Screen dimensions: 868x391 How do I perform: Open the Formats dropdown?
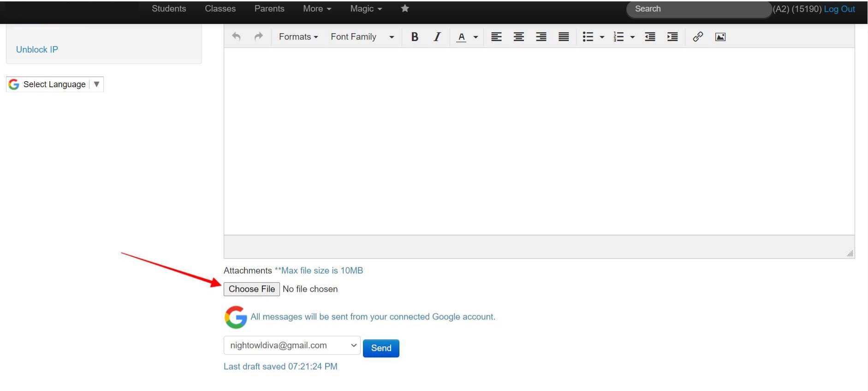pyautogui.click(x=298, y=37)
